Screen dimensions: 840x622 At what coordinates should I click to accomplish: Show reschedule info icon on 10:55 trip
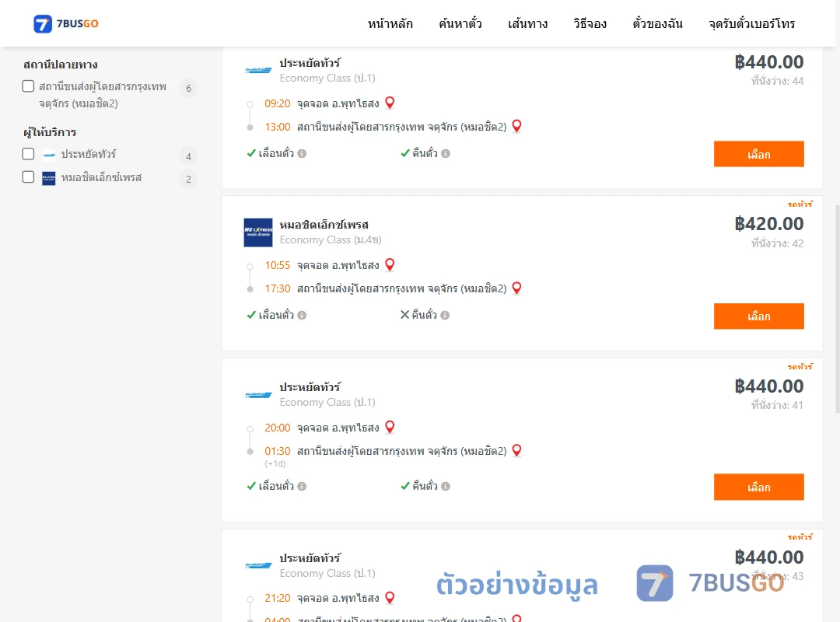[x=302, y=316]
